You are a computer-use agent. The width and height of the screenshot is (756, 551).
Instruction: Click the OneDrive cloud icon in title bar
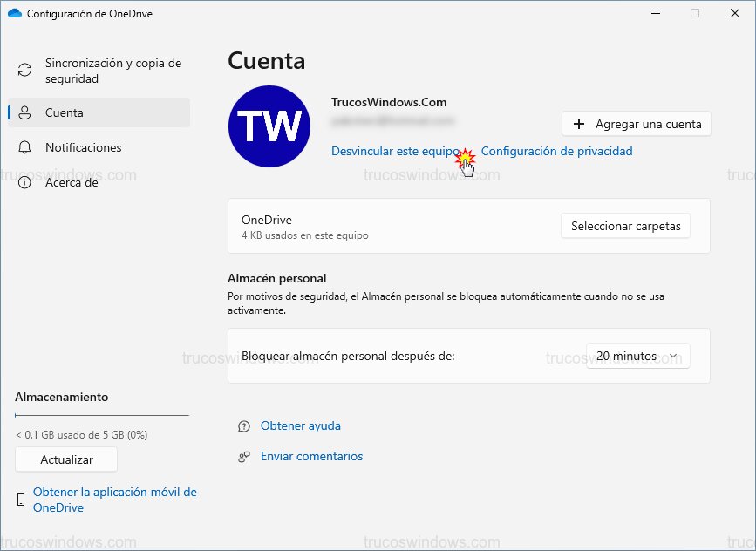click(x=15, y=14)
